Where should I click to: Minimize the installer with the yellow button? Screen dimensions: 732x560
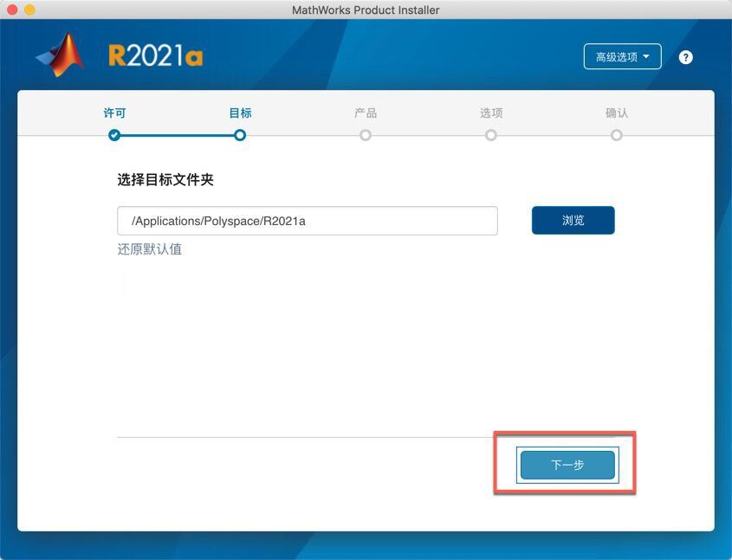29,10
